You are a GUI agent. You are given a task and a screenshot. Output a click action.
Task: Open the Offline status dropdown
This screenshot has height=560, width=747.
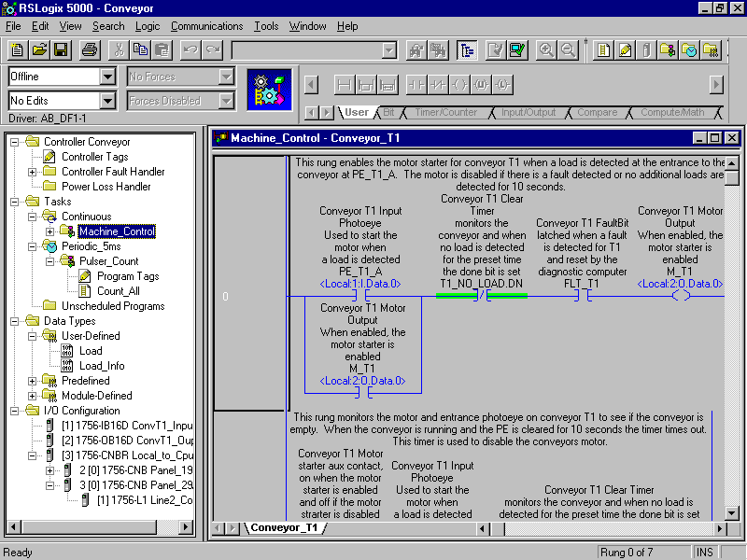coord(107,77)
